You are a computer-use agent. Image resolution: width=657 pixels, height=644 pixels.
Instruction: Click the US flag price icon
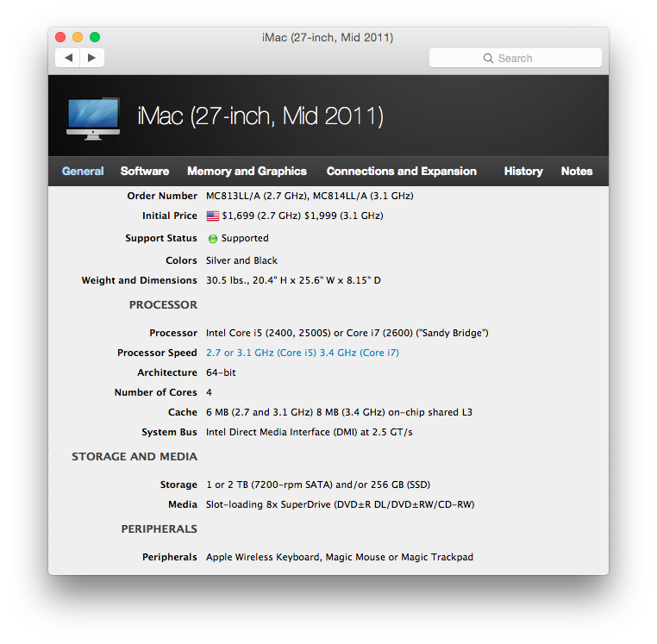coord(213,216)
